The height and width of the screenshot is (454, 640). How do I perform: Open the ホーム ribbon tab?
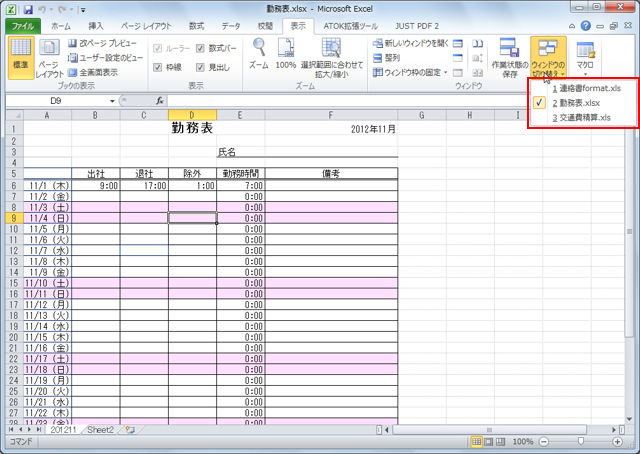click(61, 26)
